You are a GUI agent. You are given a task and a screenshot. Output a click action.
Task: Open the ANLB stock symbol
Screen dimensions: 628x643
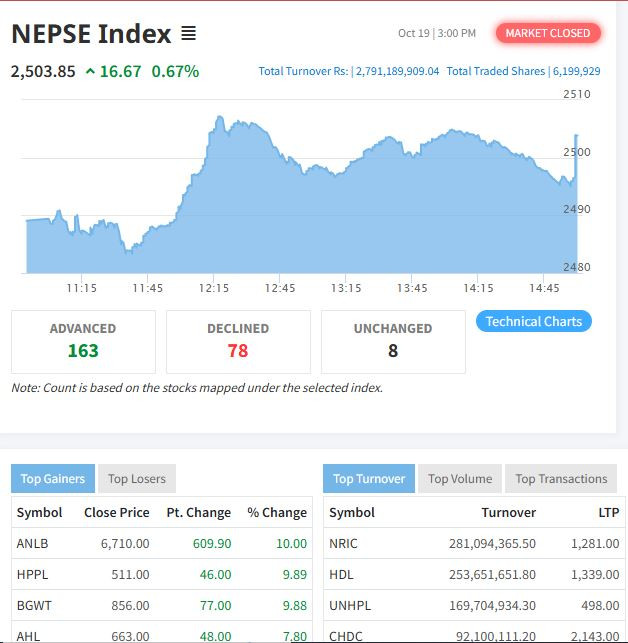click(31, 543)
